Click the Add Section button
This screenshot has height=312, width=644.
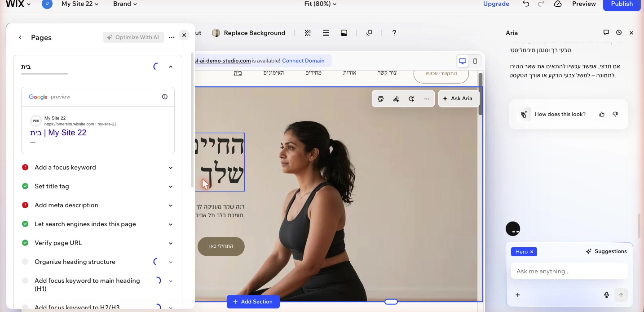pos(253,302)
